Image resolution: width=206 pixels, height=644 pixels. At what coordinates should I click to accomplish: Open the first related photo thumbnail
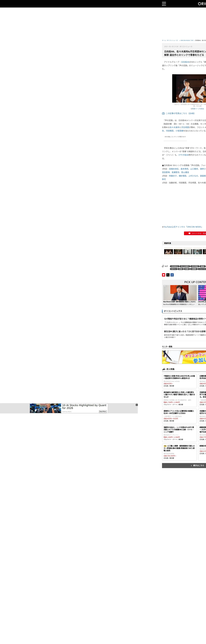pos(168,252)
